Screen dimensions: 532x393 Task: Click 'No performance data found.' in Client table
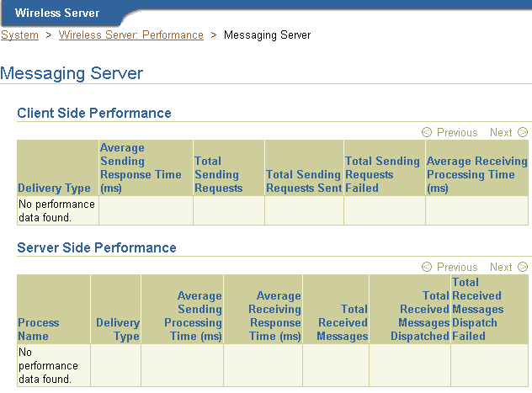click(56, 210)
